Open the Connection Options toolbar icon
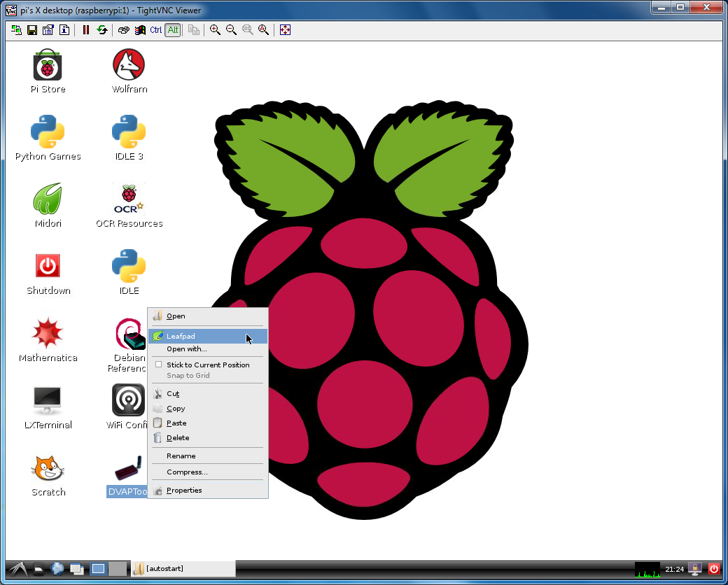The image size is (728, 585). coord(48,30)
